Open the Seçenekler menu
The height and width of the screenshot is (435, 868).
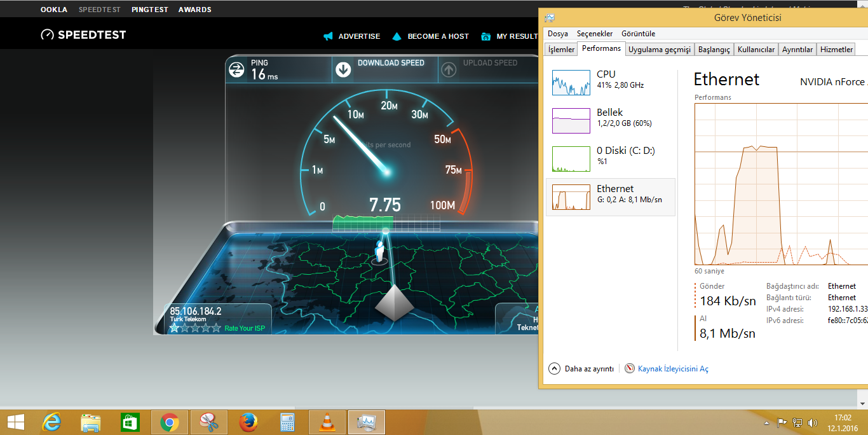[595, 34]
